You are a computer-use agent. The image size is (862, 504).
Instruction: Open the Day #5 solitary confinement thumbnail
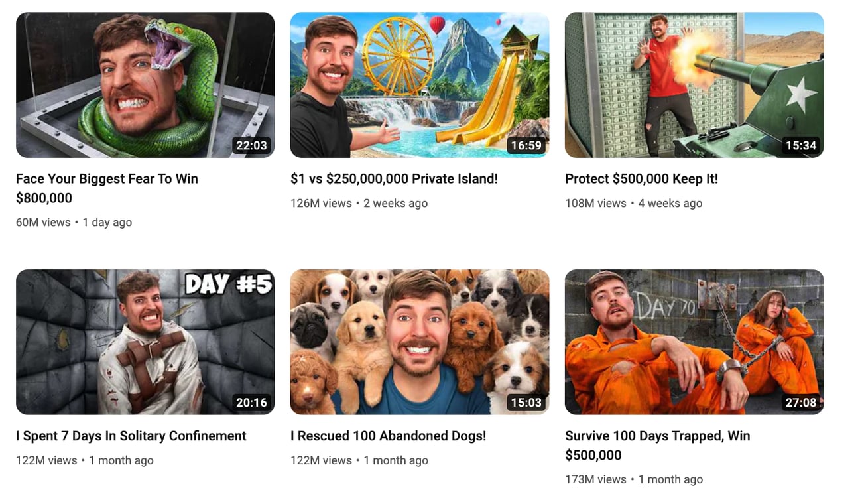(145, 342)
